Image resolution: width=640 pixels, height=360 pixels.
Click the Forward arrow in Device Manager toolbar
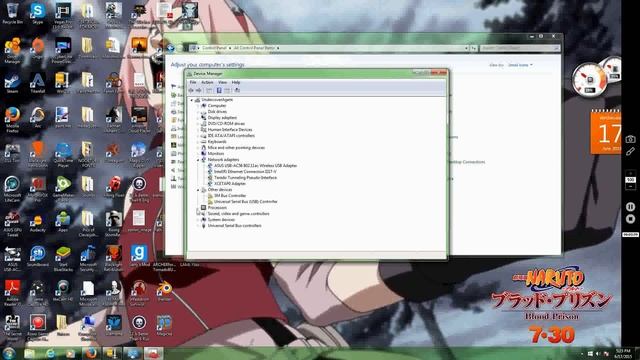click(199, 90)
